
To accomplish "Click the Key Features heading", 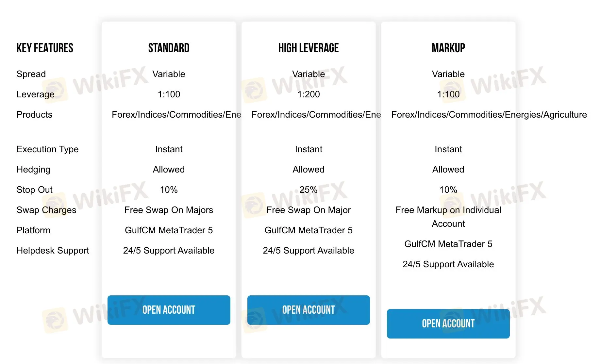I will tap(45, 48).
